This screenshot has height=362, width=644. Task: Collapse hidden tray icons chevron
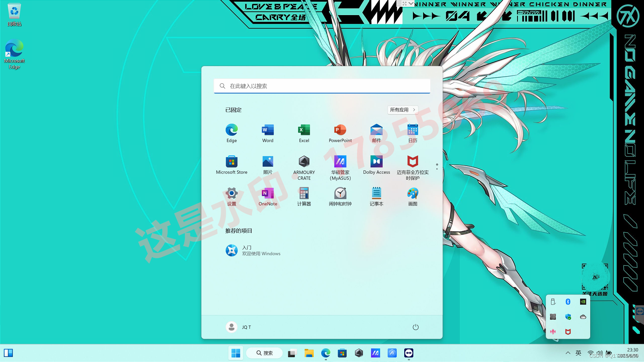[x=568, y=353]
